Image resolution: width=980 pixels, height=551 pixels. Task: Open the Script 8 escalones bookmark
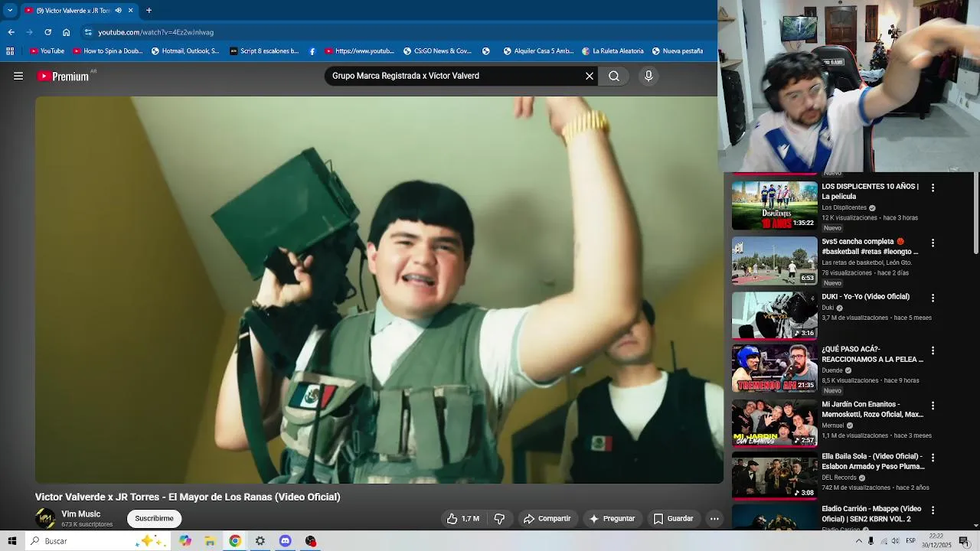coord(264,51)
